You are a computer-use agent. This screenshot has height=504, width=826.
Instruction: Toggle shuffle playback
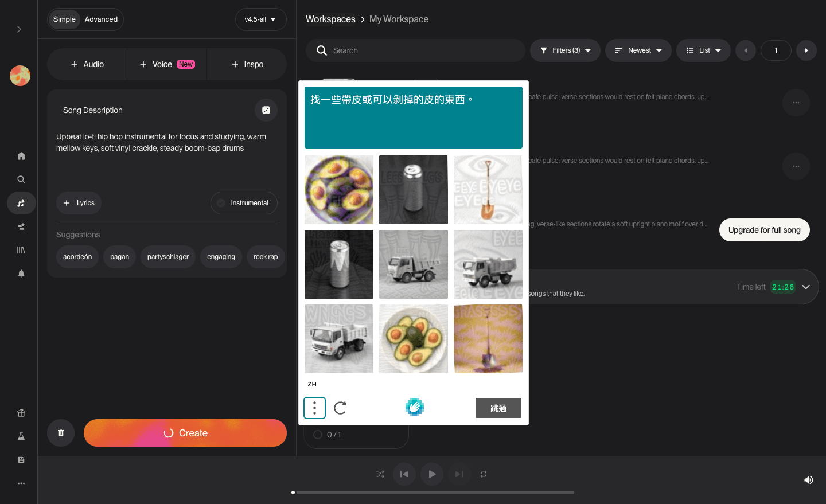point(380,474)
